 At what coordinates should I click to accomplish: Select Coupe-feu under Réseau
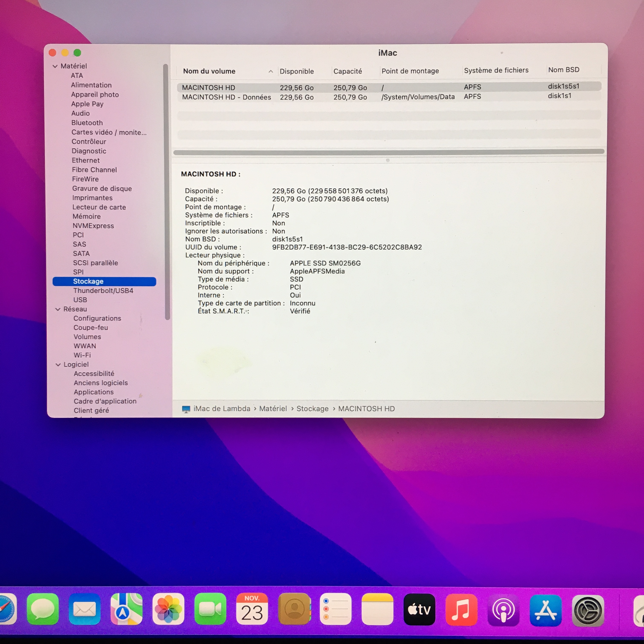coord(91,328)
